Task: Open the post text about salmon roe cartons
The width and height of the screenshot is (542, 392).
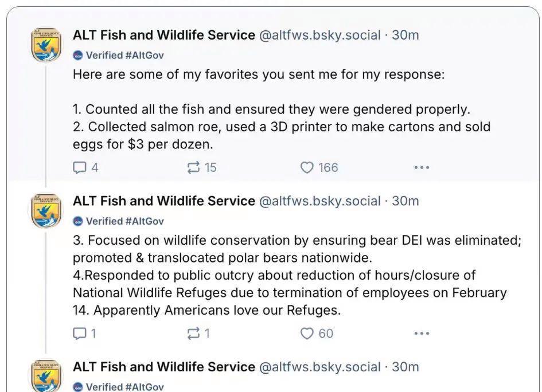Action: coord(281,127)
